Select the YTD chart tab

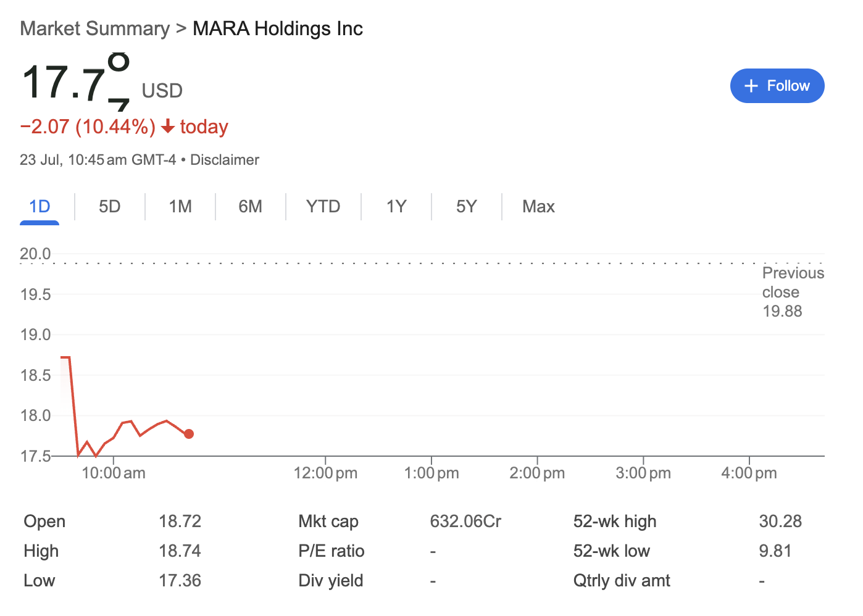323,206
